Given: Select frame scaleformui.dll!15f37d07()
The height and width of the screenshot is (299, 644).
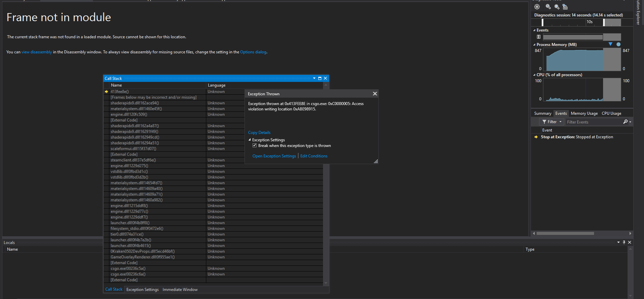Looking at the screenshot, I should coord(133,149).
